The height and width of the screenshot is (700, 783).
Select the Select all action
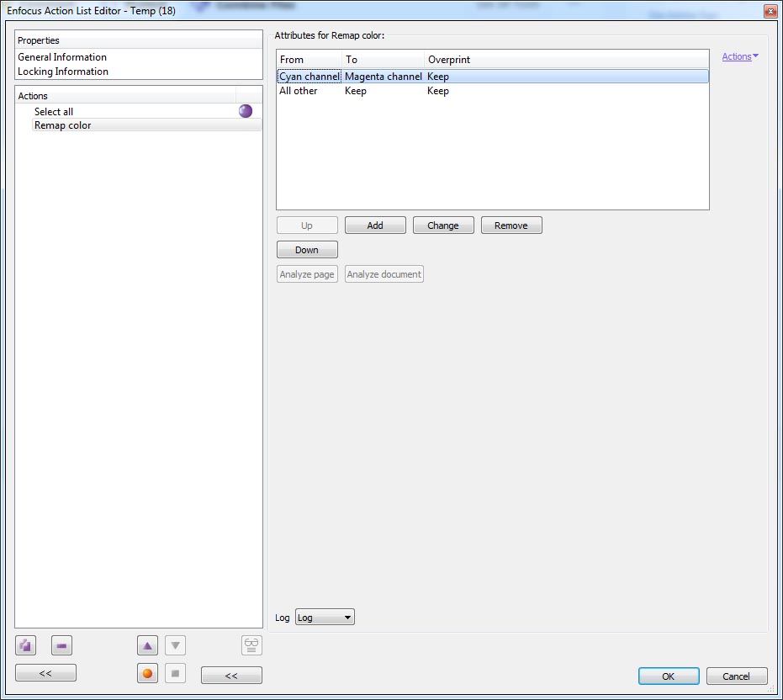tap(54, 111)
